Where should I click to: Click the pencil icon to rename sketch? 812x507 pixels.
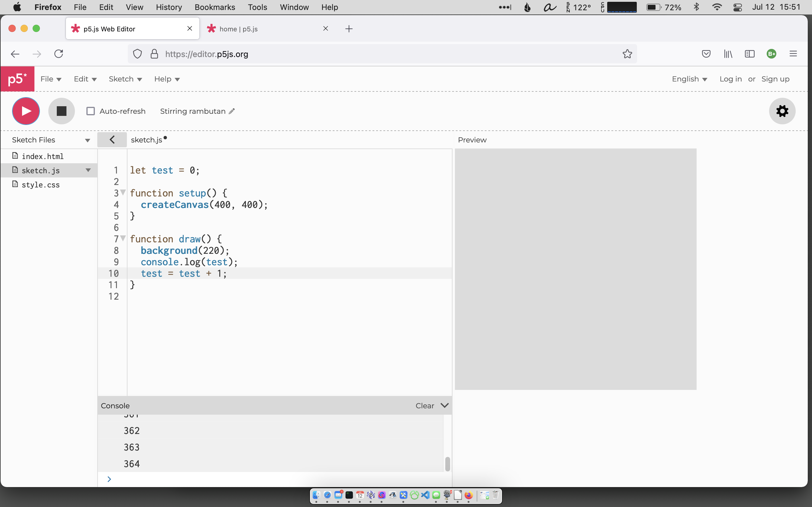(231, 111)
